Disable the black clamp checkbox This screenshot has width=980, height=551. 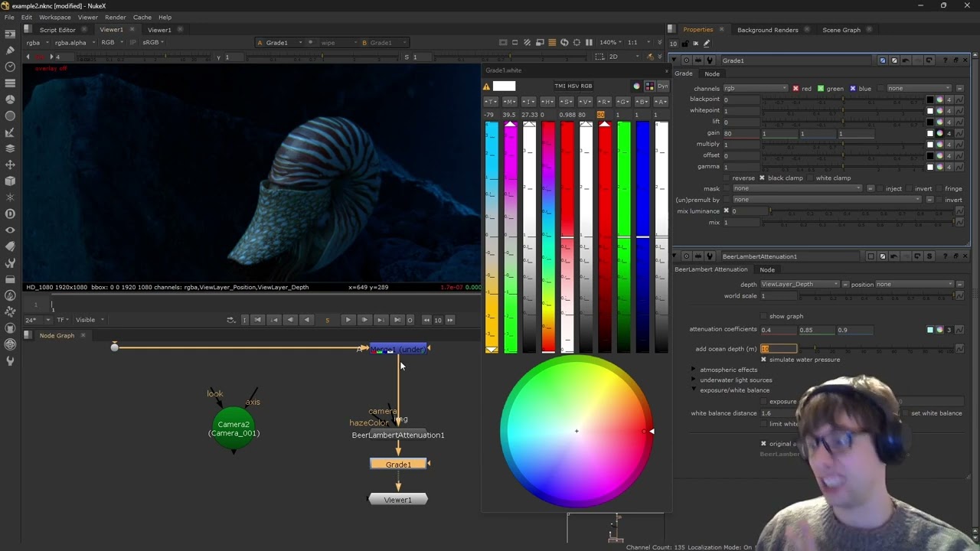[762, 178]
